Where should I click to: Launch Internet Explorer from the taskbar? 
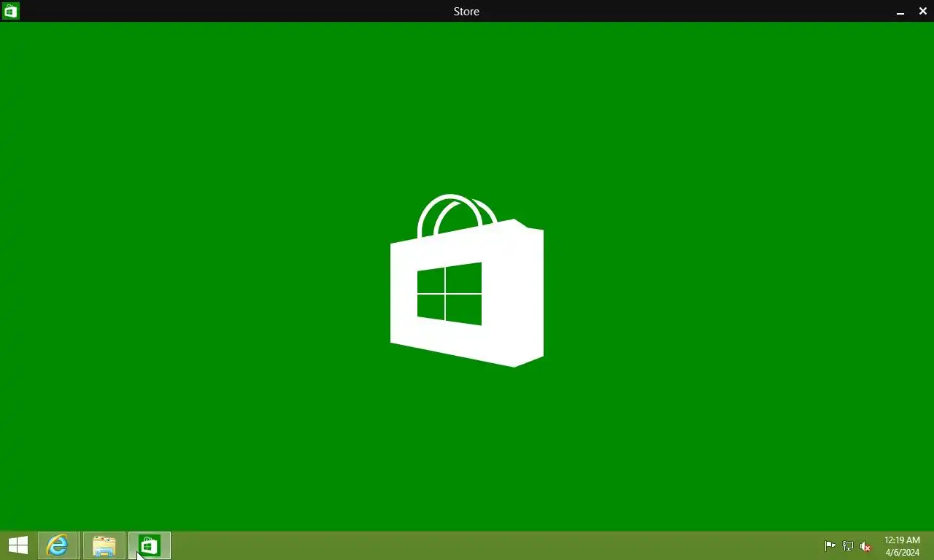[58, 545]
